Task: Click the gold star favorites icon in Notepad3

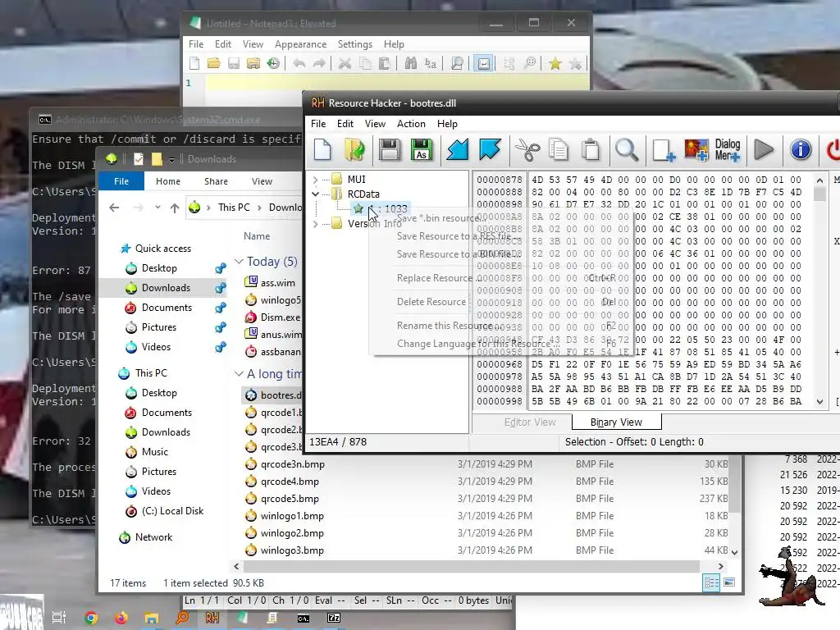Action: click(x=555, y=64)
